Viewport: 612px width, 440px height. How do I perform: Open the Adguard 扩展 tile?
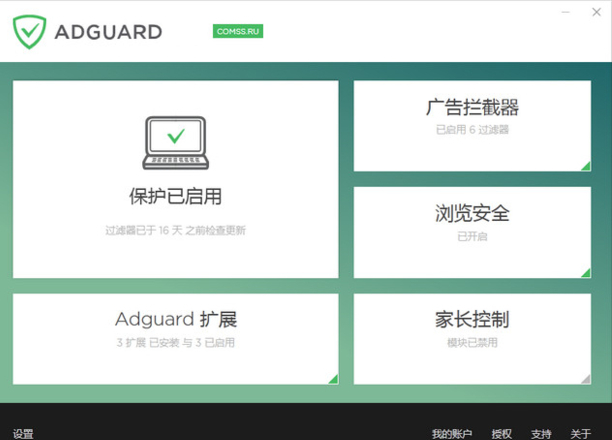click(x=176, y=339)
